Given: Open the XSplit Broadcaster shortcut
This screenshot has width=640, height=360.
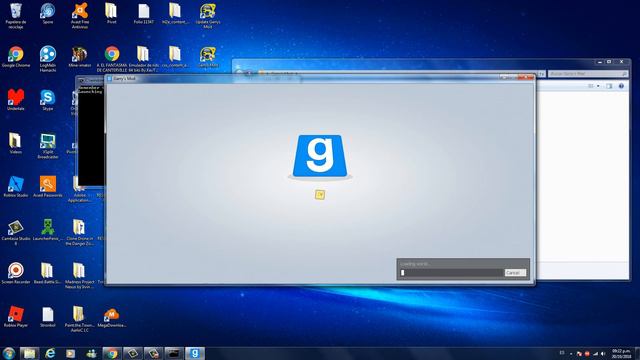Looking at the screenshot, I should point(48,145).
